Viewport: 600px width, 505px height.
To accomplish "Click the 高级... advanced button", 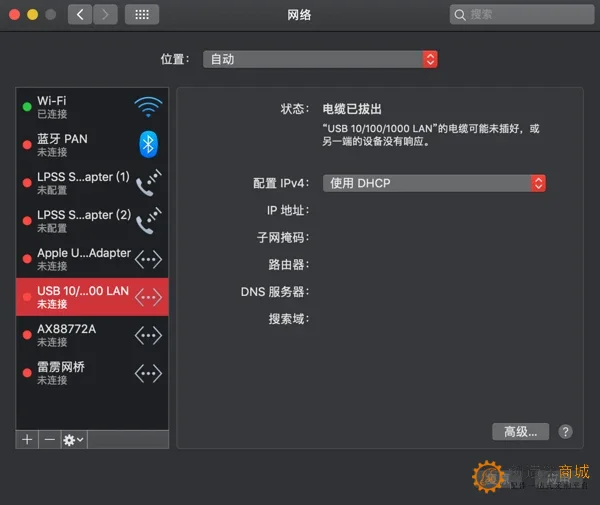I will (520, 432).
